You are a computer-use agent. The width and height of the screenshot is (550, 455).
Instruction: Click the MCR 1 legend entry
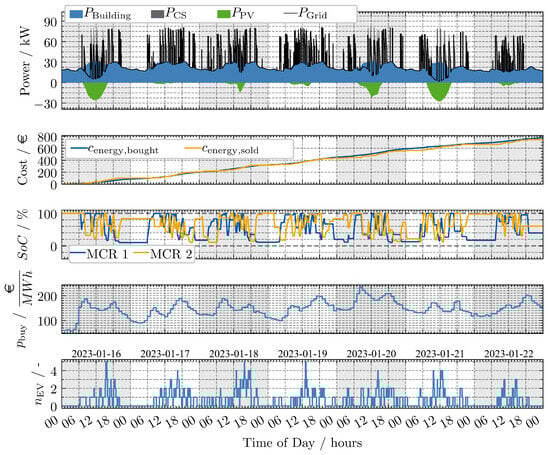tap(99, 254)
